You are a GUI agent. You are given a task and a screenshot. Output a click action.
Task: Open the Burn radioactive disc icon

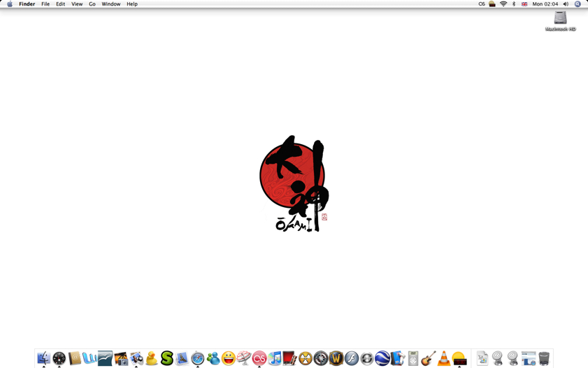point(306,358)
